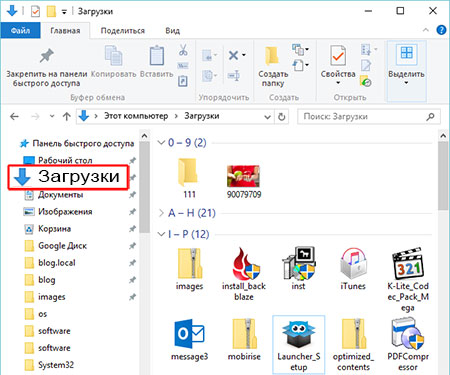Open Изображения in the sidebar
Image resolution: width=450 pixels, height=375 pixels.
[x=65, y=212]
